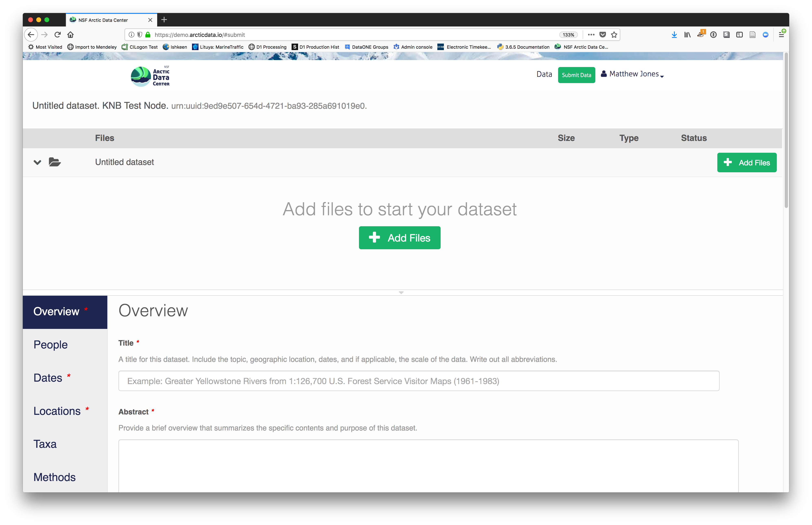Switch to the Dates section tab
This screenshot has width=812, height=525.
coord(65,378)
